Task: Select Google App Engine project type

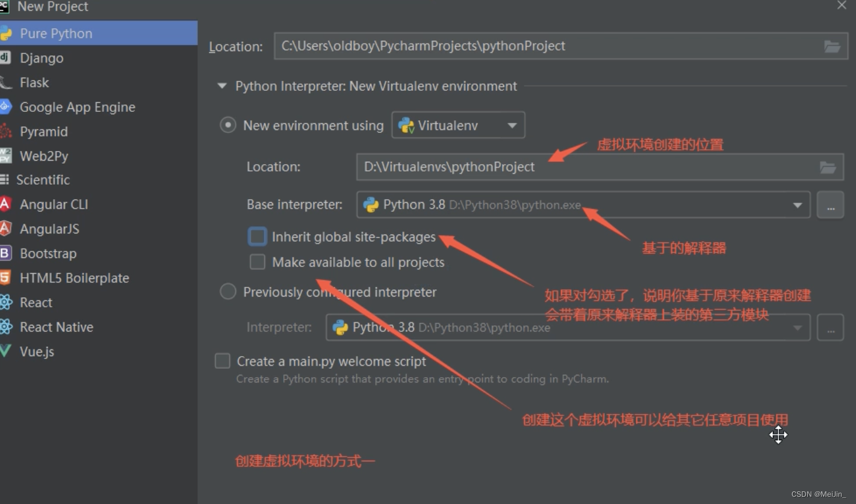Action: [x=77, y=107]
